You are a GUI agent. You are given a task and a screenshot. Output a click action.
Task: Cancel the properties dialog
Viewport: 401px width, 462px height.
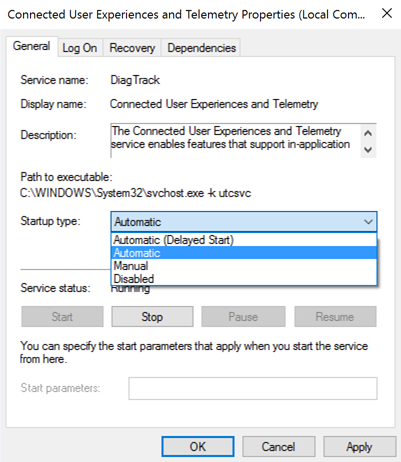(279, 446)
